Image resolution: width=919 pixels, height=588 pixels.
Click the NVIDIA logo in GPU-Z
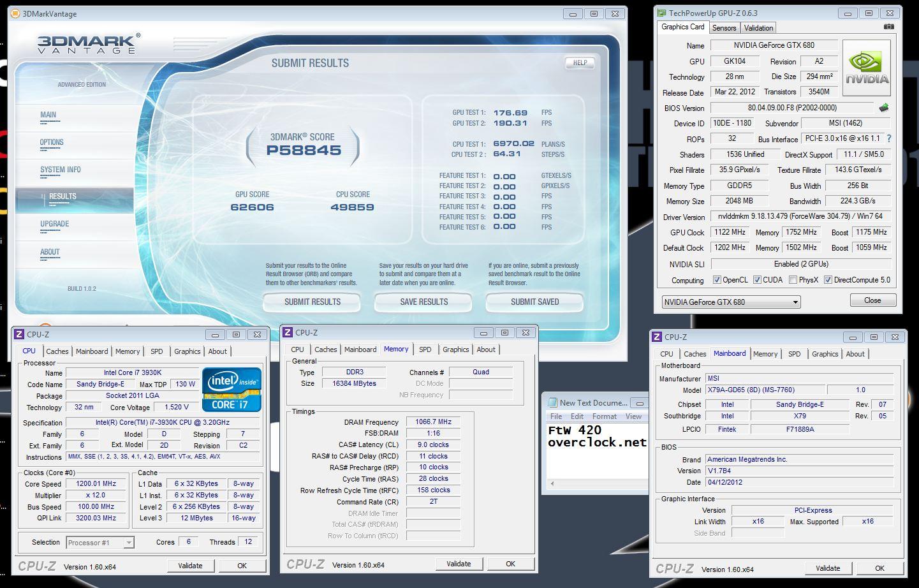point(867,68)
